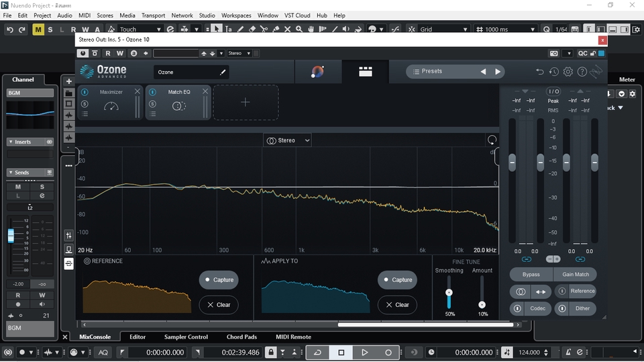644x362 pixels.
Task: Switch to the Chord Pads tab
Action: click(241, 336)
